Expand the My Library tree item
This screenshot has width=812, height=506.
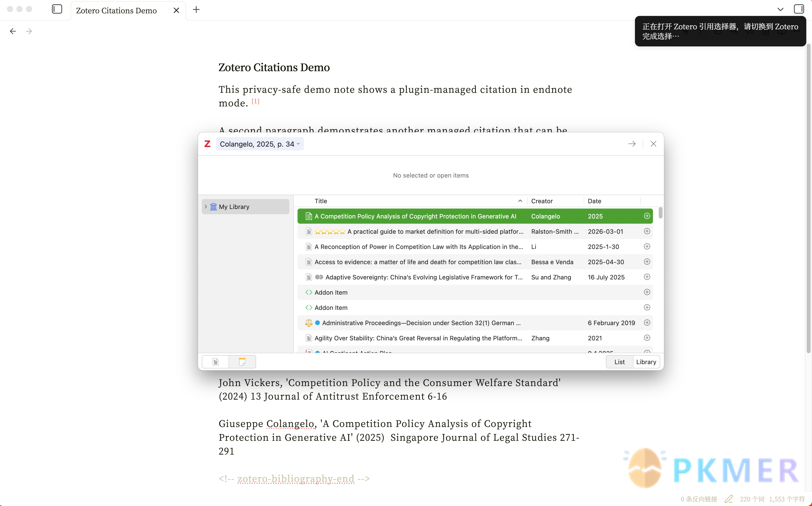coord(206,207)
